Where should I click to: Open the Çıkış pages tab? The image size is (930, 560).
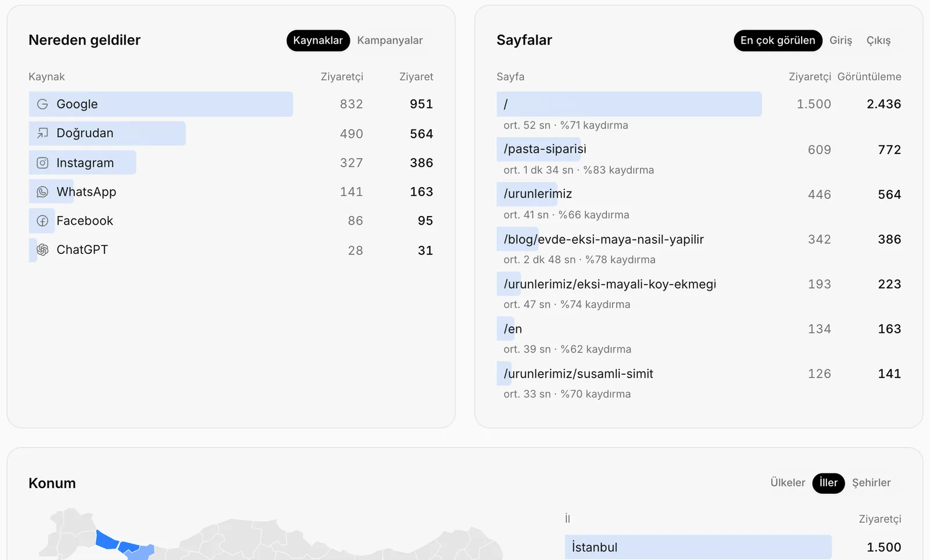pyautogui.click(x=878, y=41)
